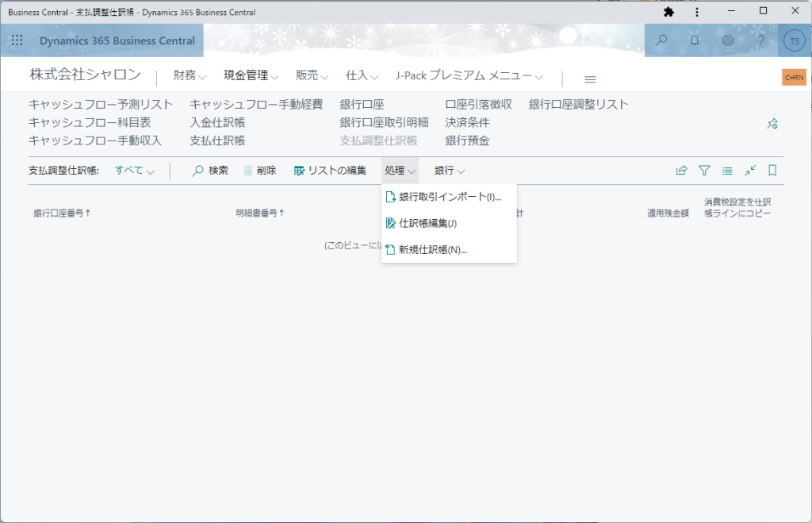Click the collapse page arrows icon
Viewport: 812px width, 523px height.
(750, 171)
